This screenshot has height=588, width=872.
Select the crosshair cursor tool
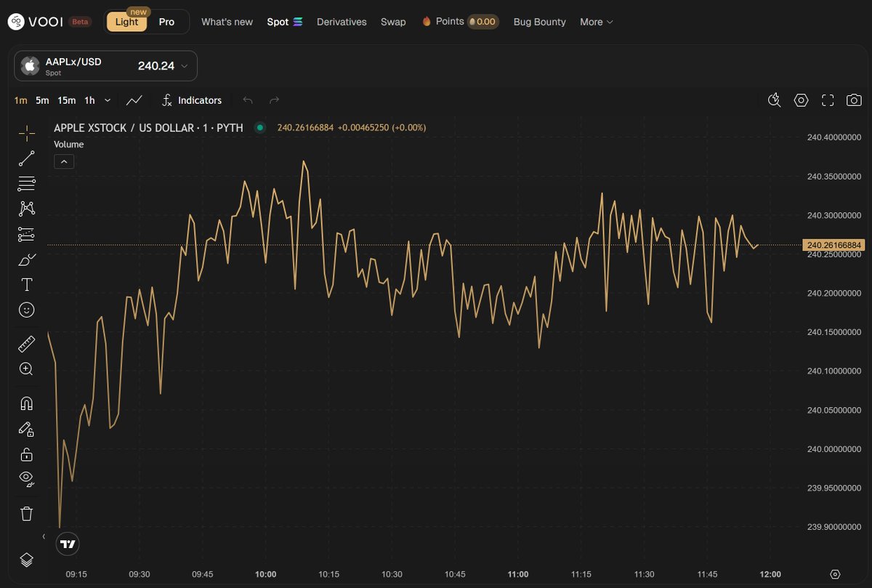point(27,133)
